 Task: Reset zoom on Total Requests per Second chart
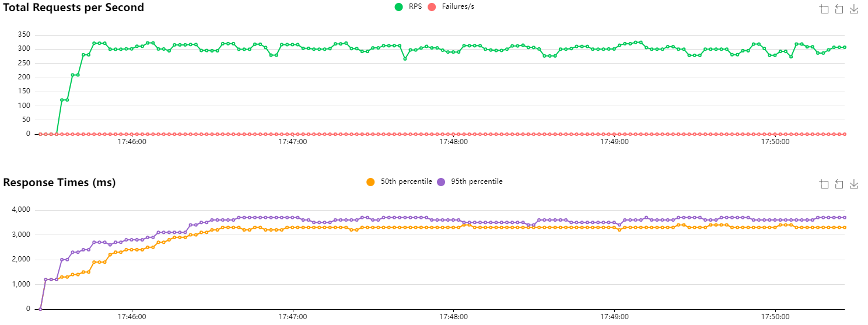[839, 9]
